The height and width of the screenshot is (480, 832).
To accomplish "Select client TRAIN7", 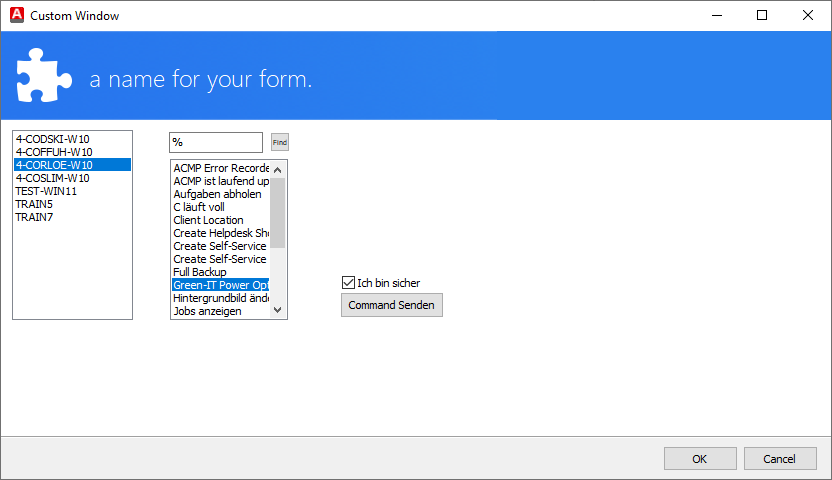I will pos(73,217).
